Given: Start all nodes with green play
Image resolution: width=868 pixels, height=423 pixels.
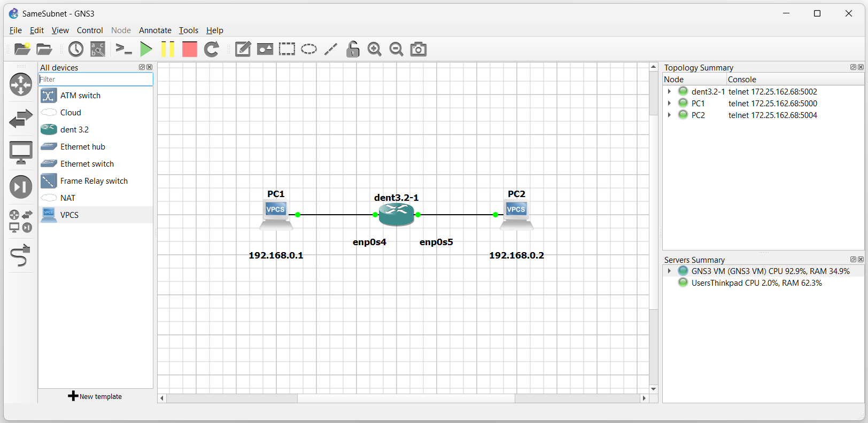Looking at the screenshot, I should [146, 49].
